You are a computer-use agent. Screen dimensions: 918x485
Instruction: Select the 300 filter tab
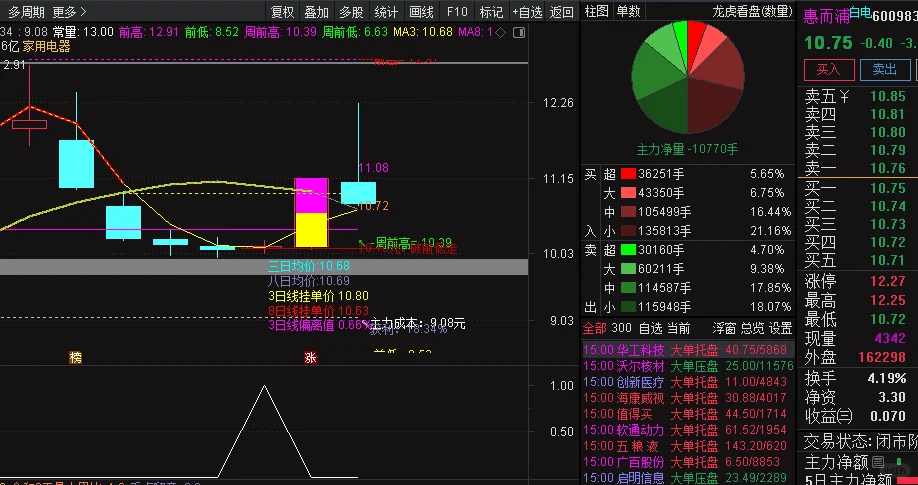(x=621, y=328)
